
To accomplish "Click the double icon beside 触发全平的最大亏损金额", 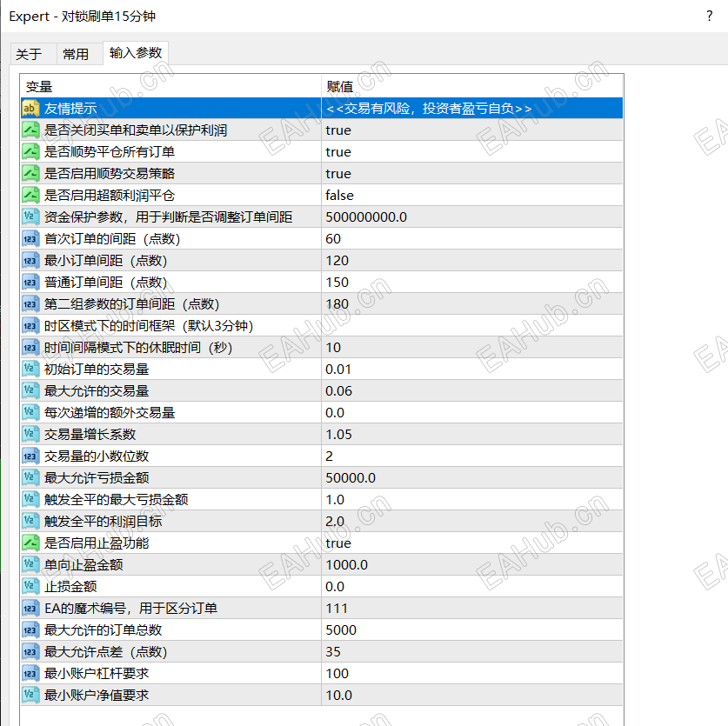I will tap(30, 499).
